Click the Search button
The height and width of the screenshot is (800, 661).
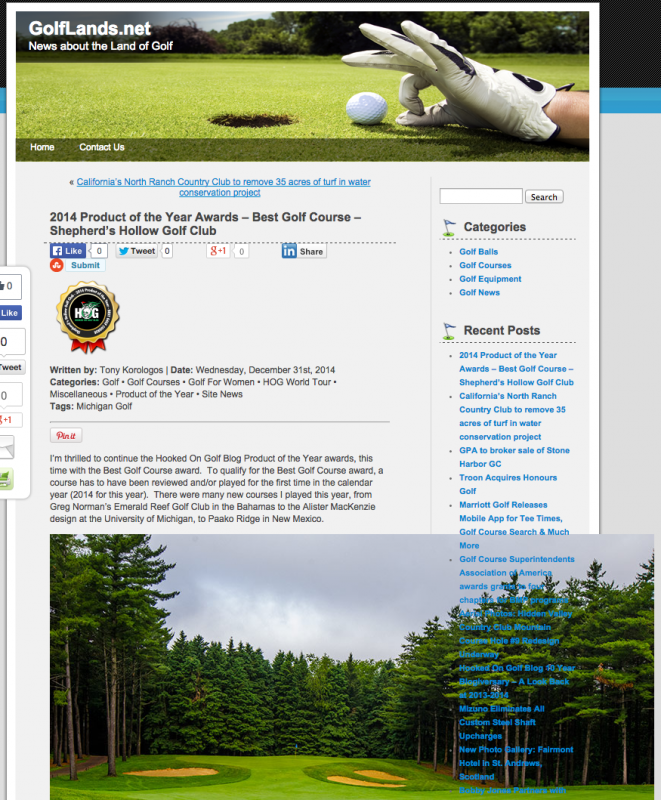pos(544,196)
